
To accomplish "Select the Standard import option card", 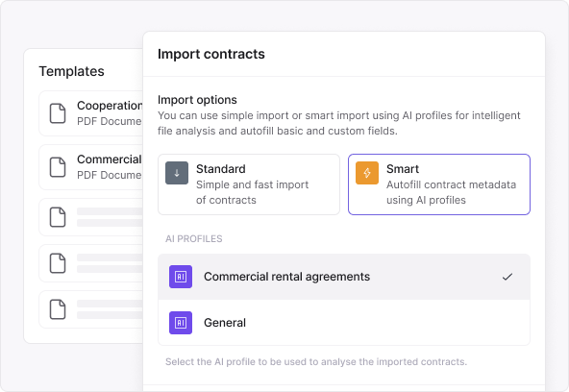I will pos(249,184).
